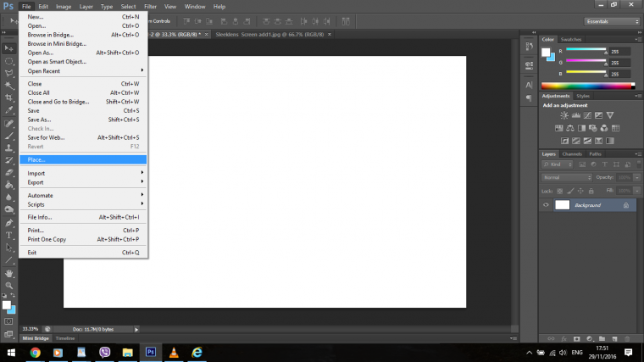644x362 pixels.
Task: Expand the Export submenu
Action: coord(83,182)
